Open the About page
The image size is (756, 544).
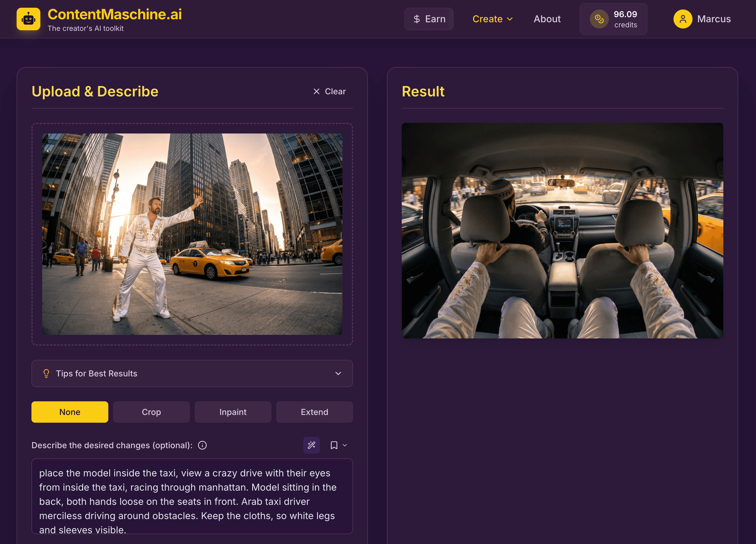547,19
